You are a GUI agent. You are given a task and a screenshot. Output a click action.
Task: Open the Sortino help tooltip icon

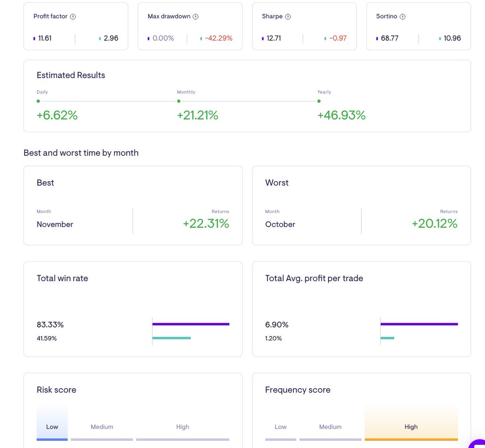click(x=403, y=17)
